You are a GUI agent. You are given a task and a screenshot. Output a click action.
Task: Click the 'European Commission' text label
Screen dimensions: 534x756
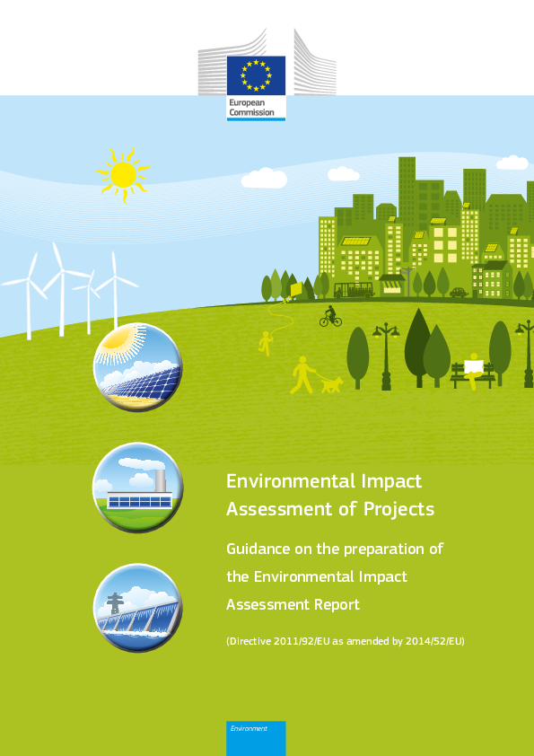[251, 108]
